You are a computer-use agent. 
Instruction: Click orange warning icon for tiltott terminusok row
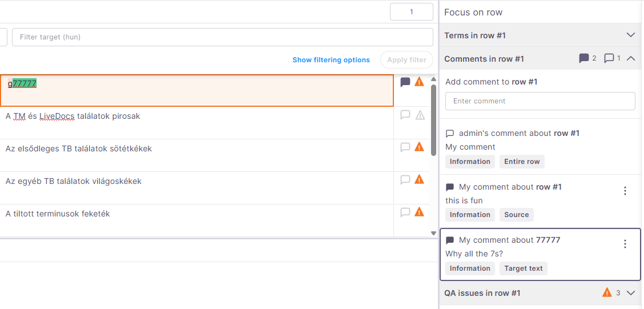tap(419, 211)
